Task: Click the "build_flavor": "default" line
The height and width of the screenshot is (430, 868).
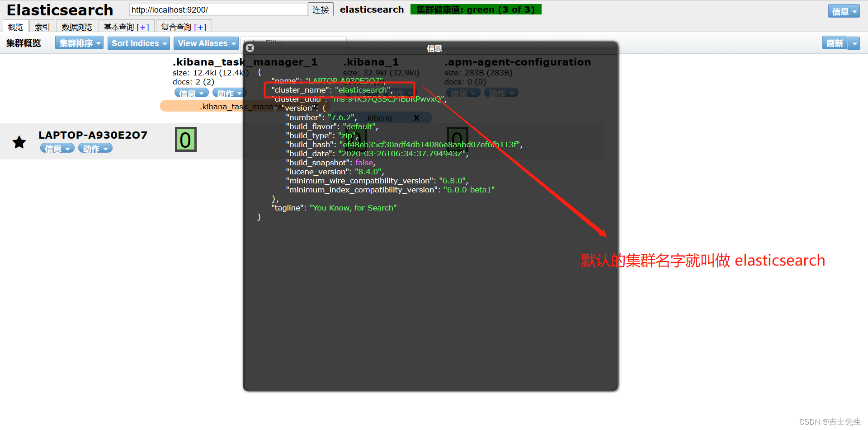Action: pyautogui.click(x=332, y=126)
